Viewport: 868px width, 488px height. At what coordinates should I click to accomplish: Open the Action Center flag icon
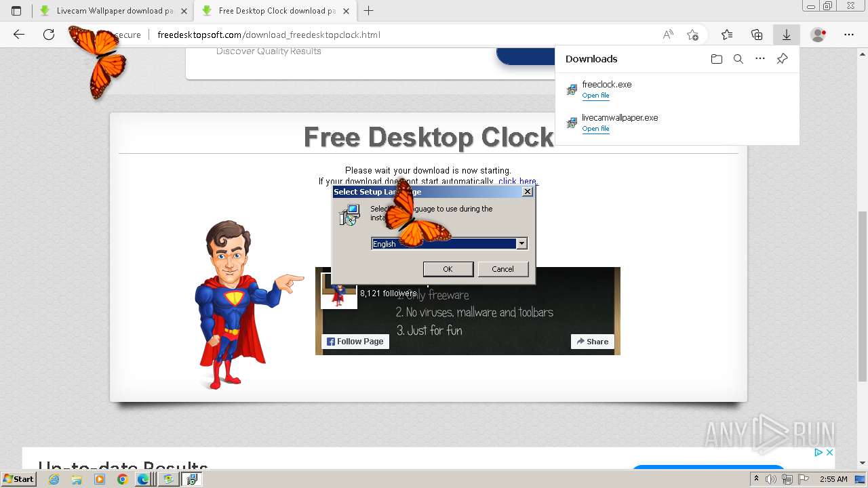803,479
